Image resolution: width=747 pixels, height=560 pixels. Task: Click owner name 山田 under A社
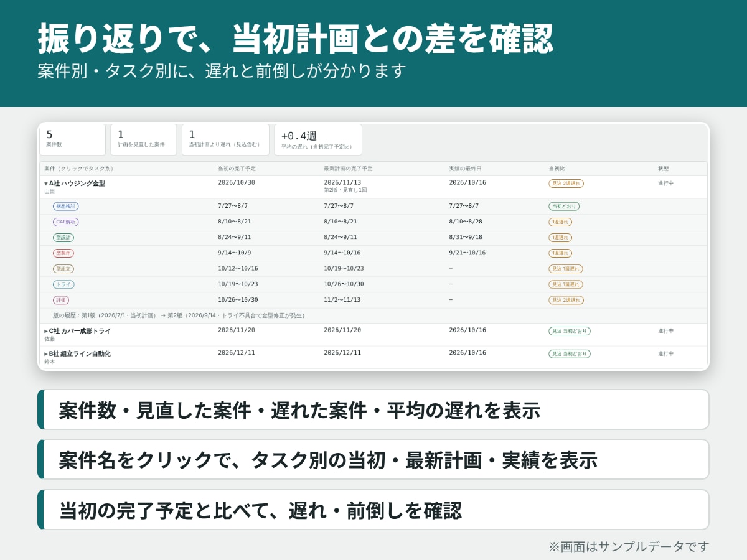tap(49, 192)
